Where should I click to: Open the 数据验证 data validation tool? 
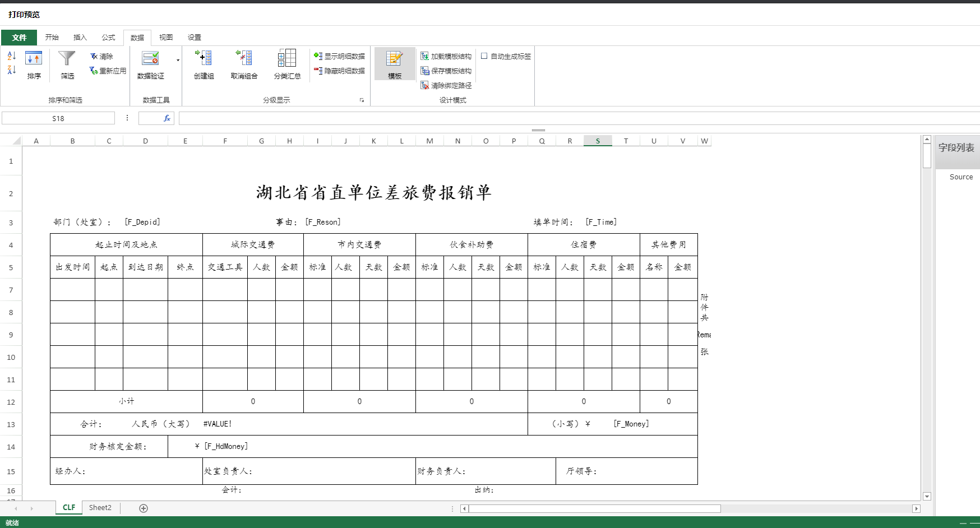point(151,65)
